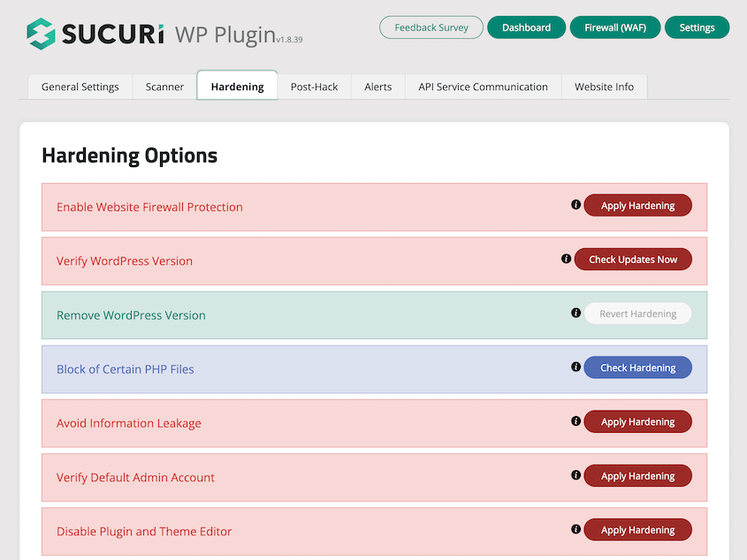
Task: Click Check Updates Now button
Action: pos(633,260)
